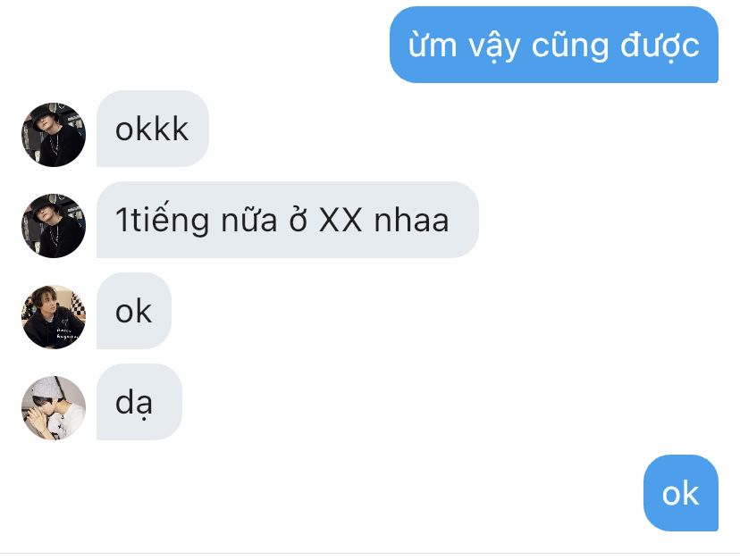Click the "dạ" message bubble
This screenshot has width=740, height=560.
tap(139, 403)
